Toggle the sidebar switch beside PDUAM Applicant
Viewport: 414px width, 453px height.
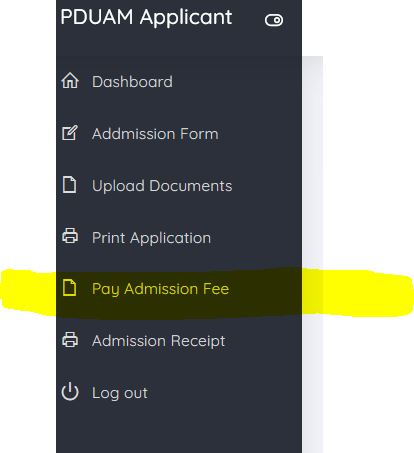[x=274, y=20]
